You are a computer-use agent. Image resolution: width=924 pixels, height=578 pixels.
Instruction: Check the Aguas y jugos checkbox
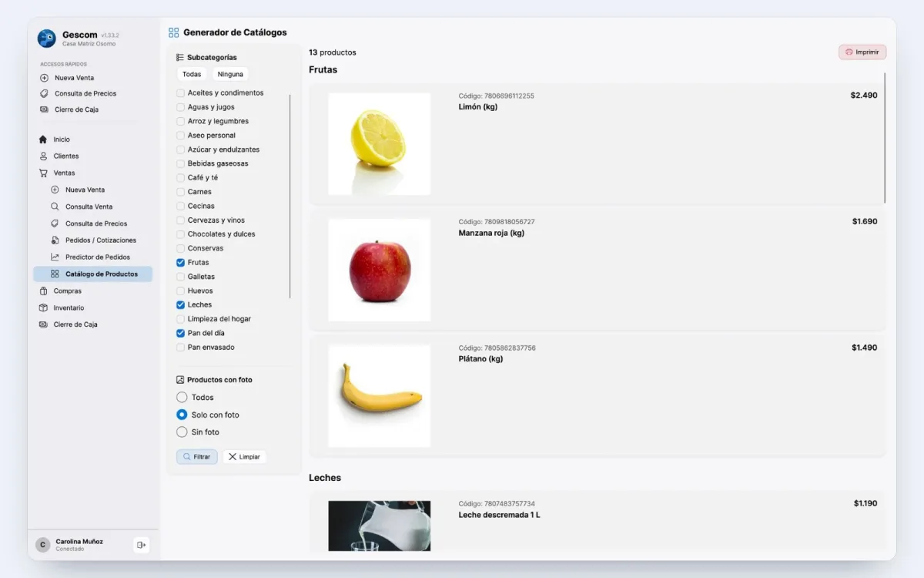[x=180, y=107]
